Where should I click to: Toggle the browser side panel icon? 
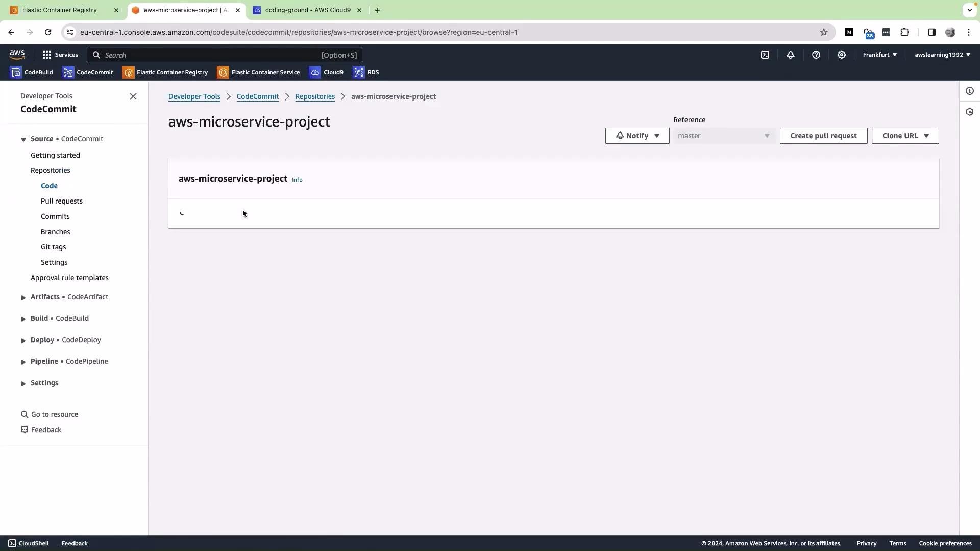tap(932, 32)
